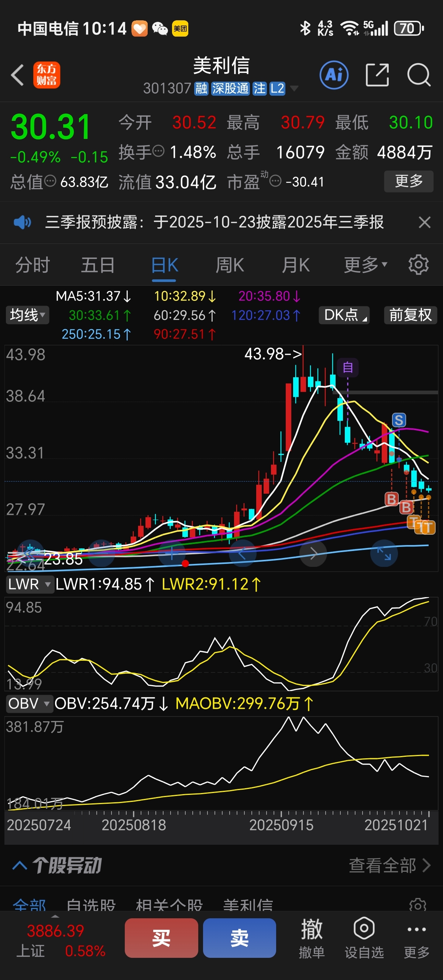Open the OBV indicator dropdown
This screenshot has height=980, width=443.
pyautogui.click(x=29, y=704)
